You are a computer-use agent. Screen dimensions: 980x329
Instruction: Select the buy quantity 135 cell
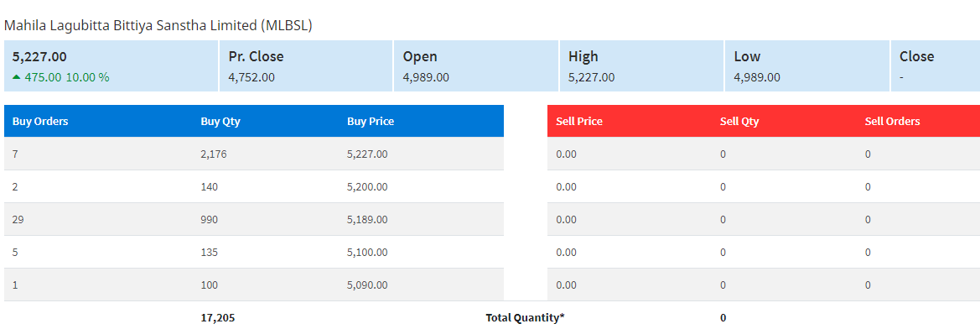pyautogui.click(x=210, y=252)
